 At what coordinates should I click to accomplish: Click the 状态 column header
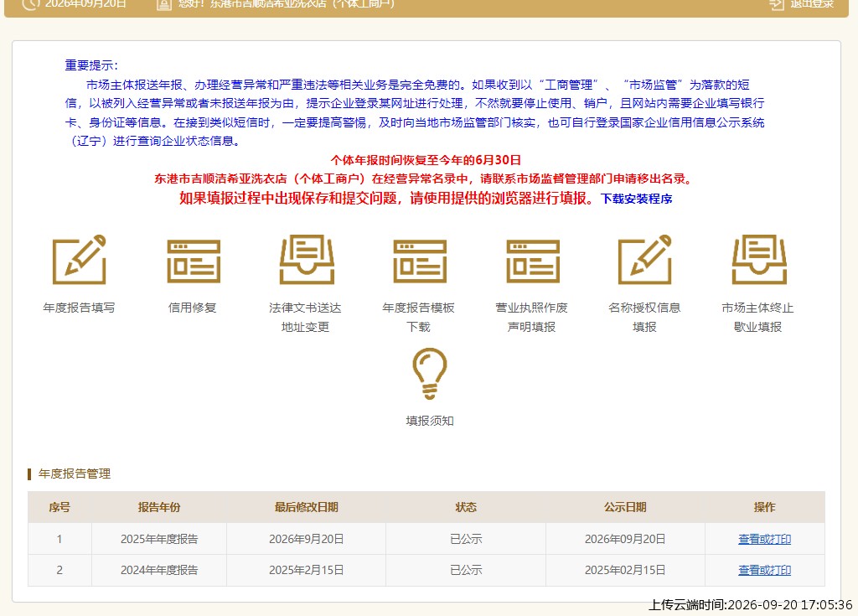(466, 508)
